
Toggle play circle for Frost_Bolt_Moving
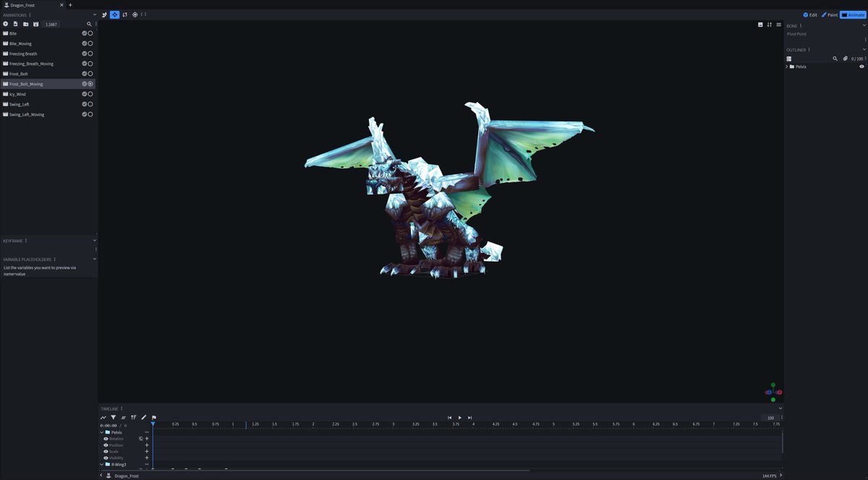click(90, 84)
